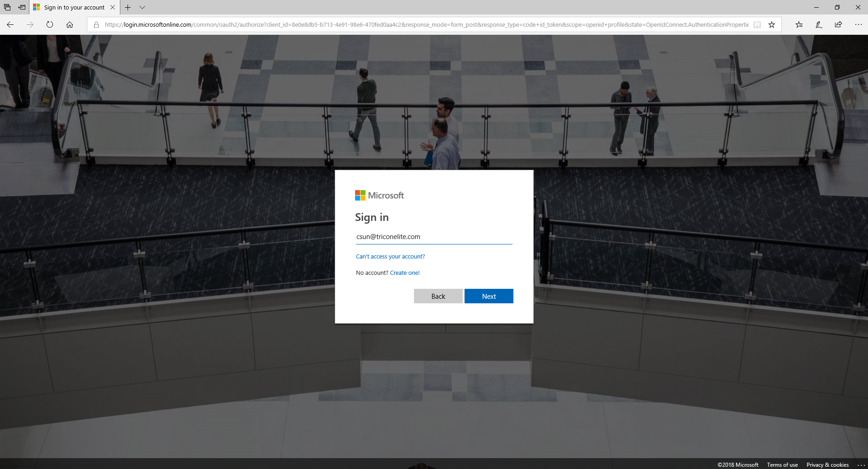The height and width of the screenshot is (469, 868).
Task: Select the Sign in to your account tab
Action: [75, 7]
